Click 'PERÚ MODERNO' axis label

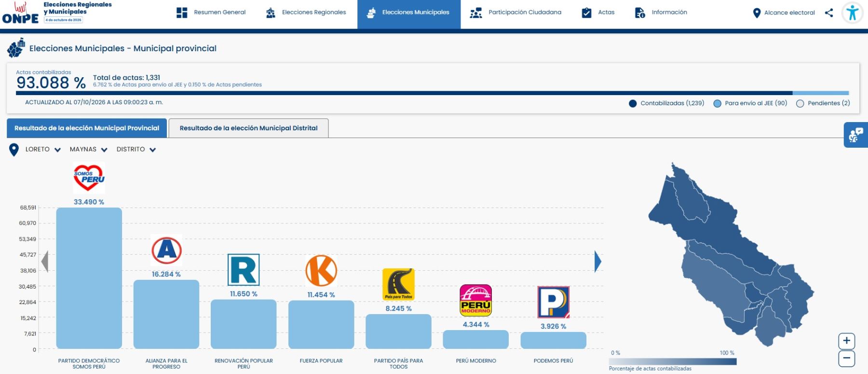[476, 361]
